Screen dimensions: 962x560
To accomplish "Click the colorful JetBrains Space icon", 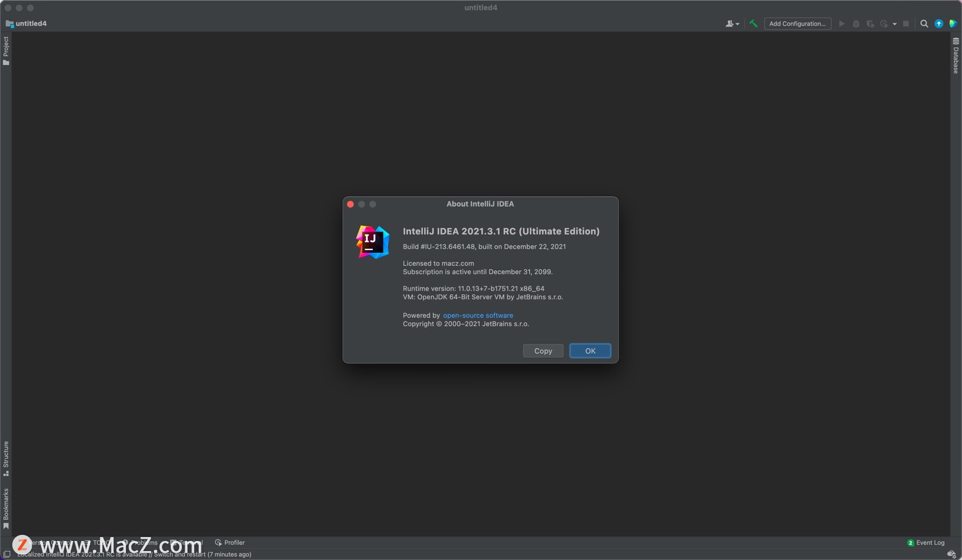I will tap(952, 23).
